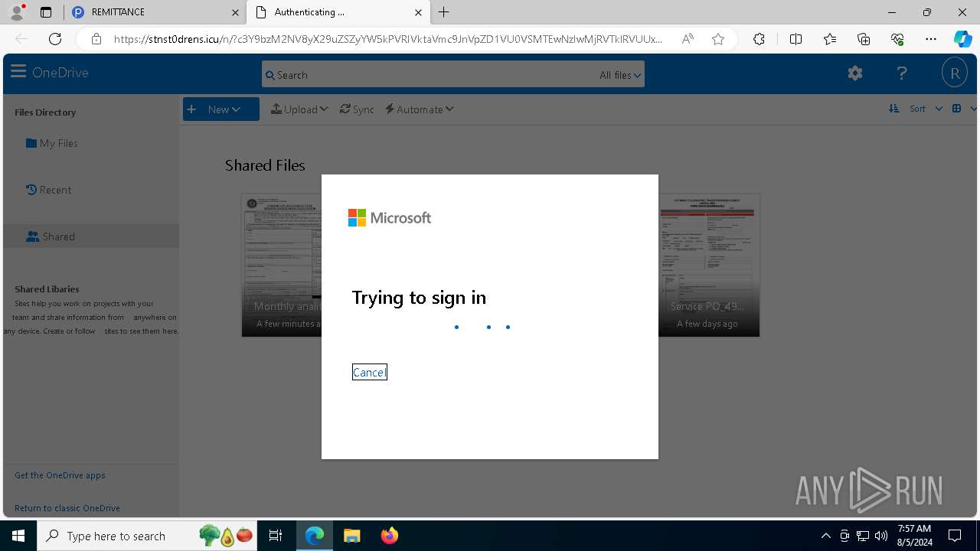The image size is (980, 551).
Task: Activate the Read aloud icon
Action: 688,39
